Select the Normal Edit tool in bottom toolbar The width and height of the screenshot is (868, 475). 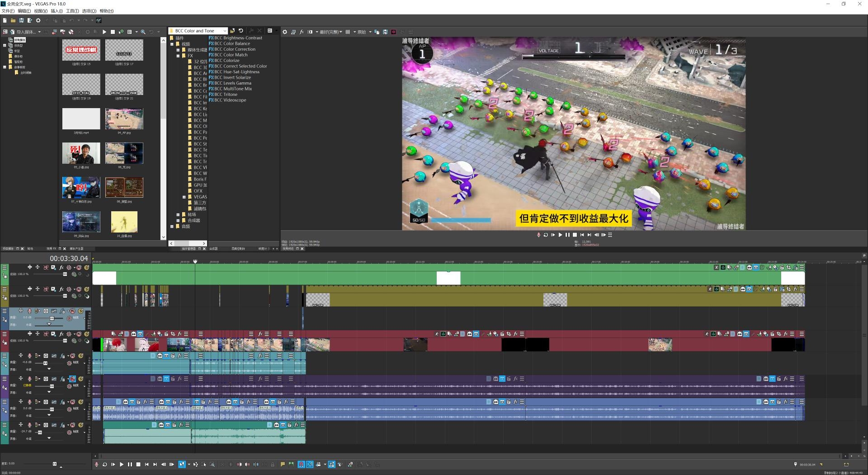pyautogui.click(x=182, y=464)
